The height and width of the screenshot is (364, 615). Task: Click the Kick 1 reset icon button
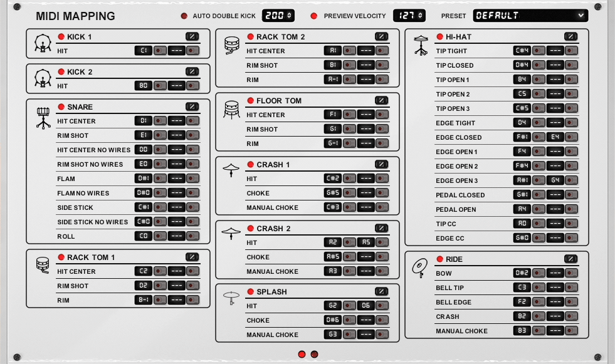(192, 37)
